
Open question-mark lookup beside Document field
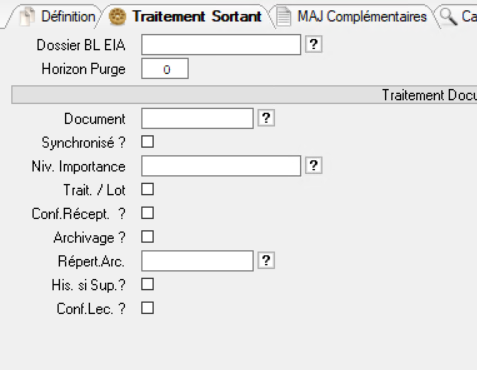click(266, 118)
